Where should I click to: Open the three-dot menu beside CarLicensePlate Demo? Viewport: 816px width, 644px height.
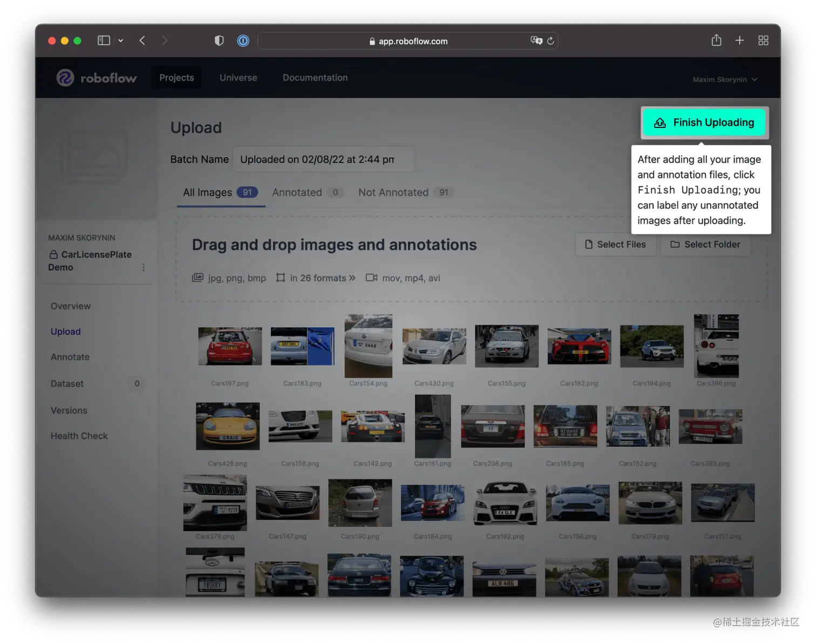pos(143,267)
